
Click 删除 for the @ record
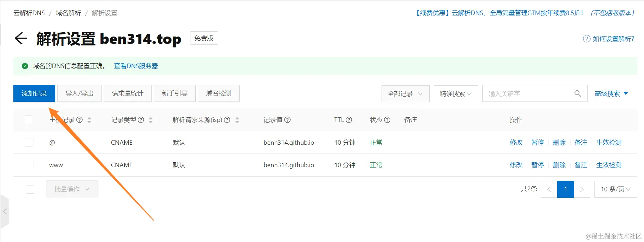(559, 142)
